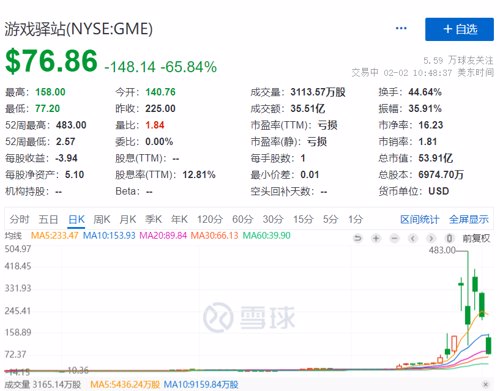The width and height of the screenshot is (500, 391).
Task: Open the 前复权 adjustment dropdown
Action: click(x=476, y=238)
